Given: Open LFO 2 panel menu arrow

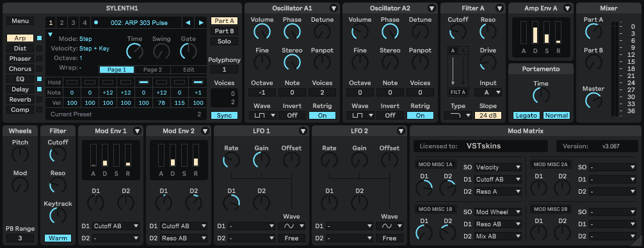Looking at the screenshot, I should pos(401,131).
